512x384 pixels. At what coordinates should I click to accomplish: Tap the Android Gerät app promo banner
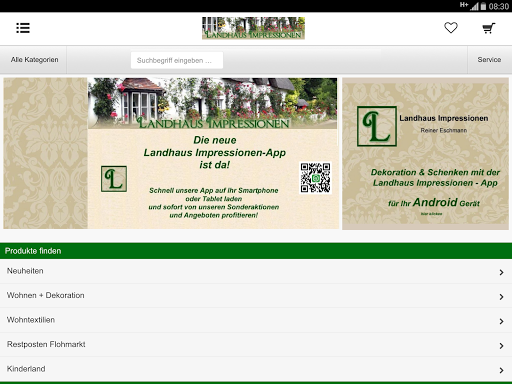(425, 154)
